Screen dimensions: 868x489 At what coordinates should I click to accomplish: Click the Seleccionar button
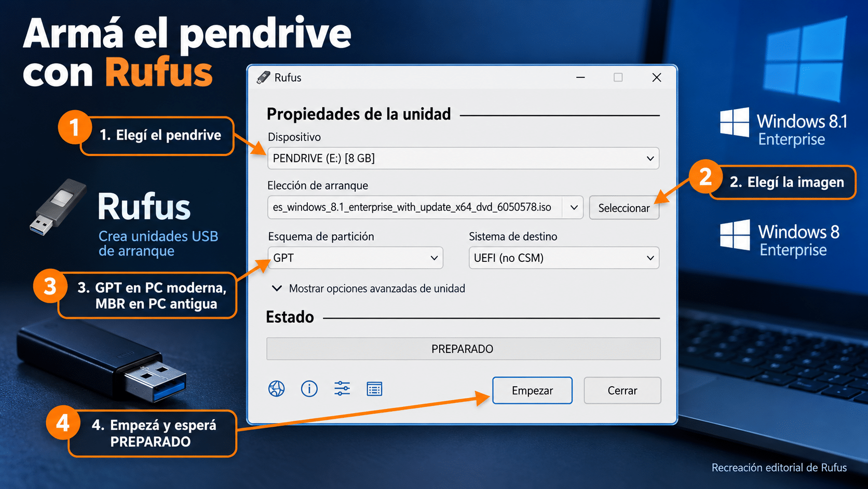624,208
